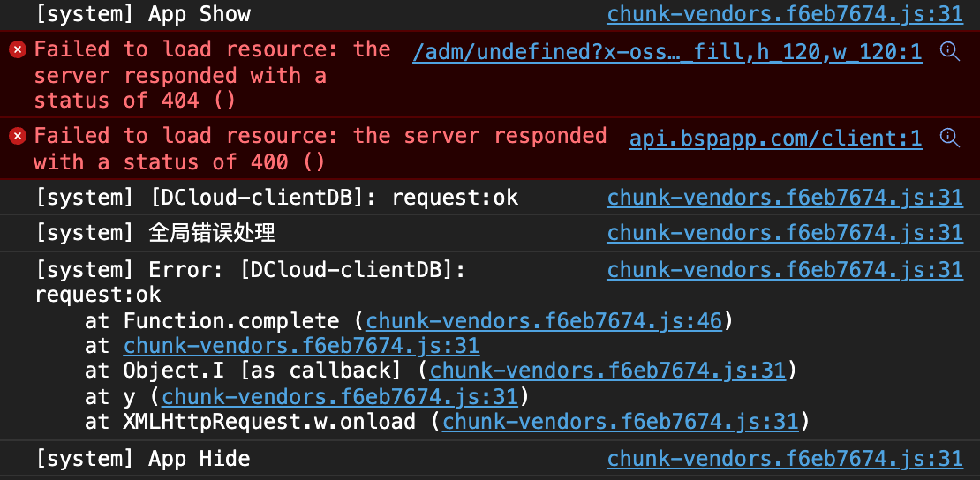Open source link on the 全局错误处理 row
Image resolution: width=980 pixels, height=480 pixels.
(x=784, y=233)
